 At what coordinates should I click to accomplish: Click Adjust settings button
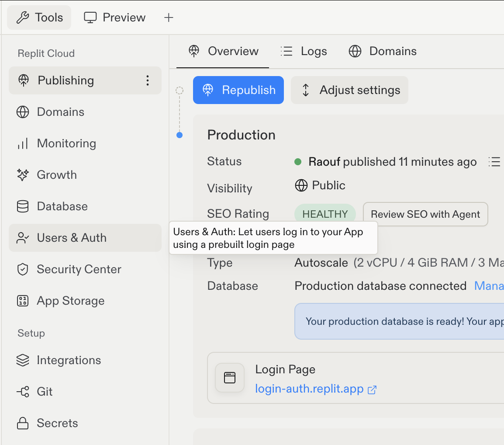tap(349, 90)
